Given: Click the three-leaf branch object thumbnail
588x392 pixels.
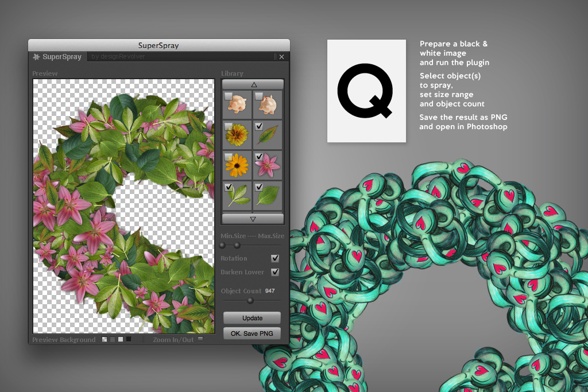Looking at the screenshot, I should (237, 196).
